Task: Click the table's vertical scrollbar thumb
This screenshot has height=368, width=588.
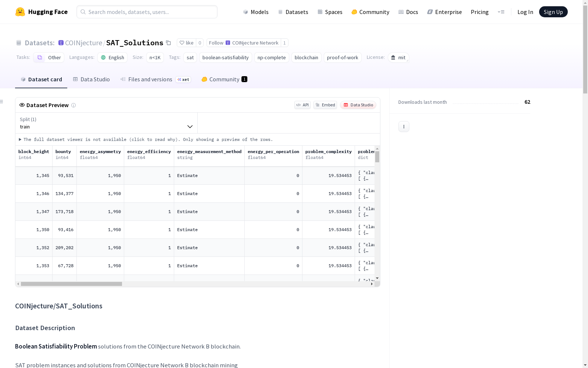Action: [377, 157]
